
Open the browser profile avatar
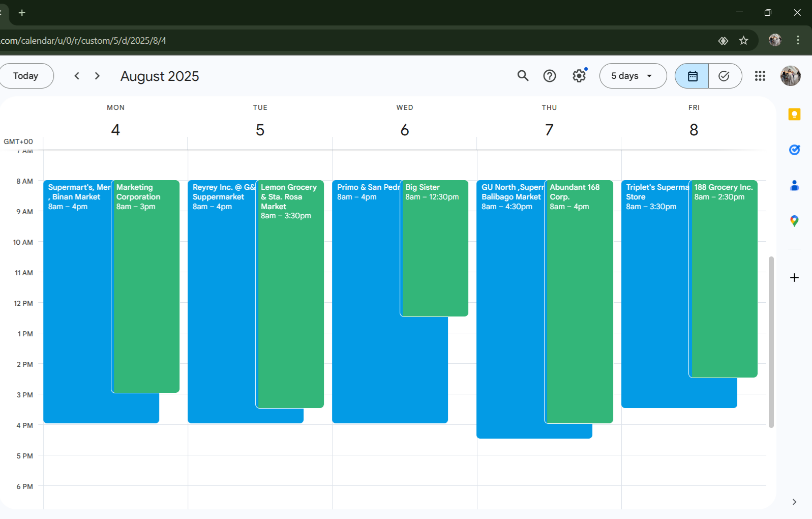click(x=775, y=40)
